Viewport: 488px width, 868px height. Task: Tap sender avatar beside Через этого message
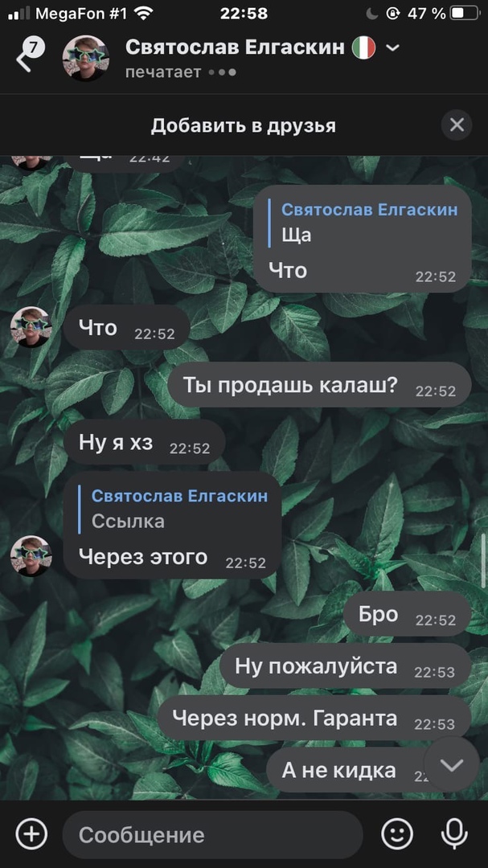[31, 556]
